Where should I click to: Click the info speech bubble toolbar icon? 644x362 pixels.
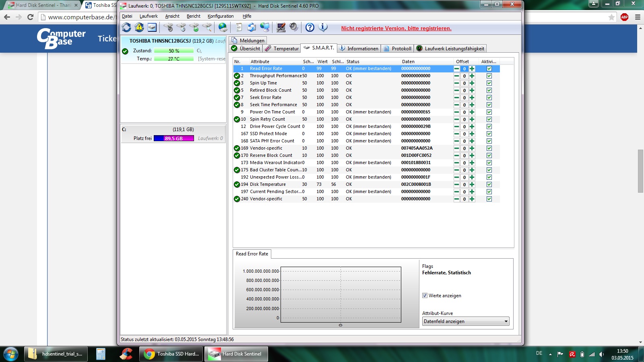pos(323,27)
